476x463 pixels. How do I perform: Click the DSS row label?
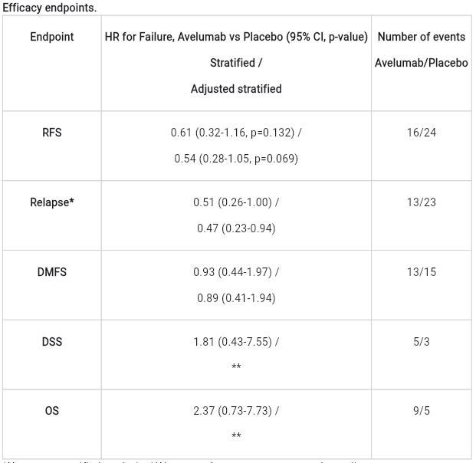coord(52,342)
